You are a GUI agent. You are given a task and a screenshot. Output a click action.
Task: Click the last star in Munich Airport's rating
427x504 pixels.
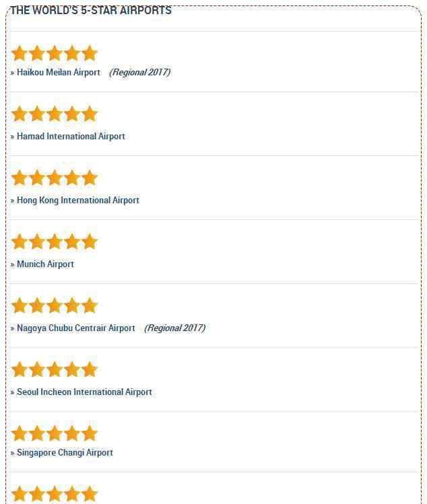[x=90, y=242]
